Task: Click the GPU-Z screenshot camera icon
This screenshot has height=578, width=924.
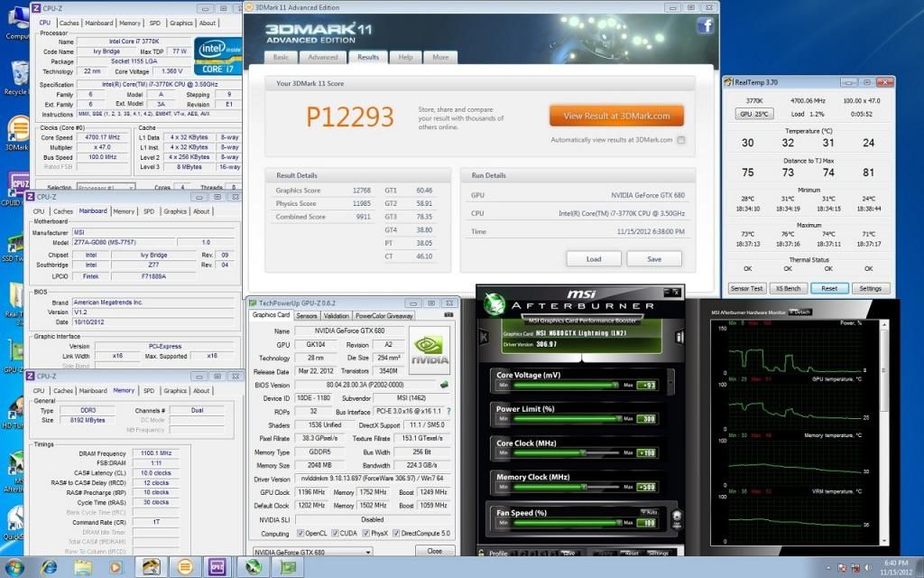Action: pyautogui.click(x=448, y=315)
